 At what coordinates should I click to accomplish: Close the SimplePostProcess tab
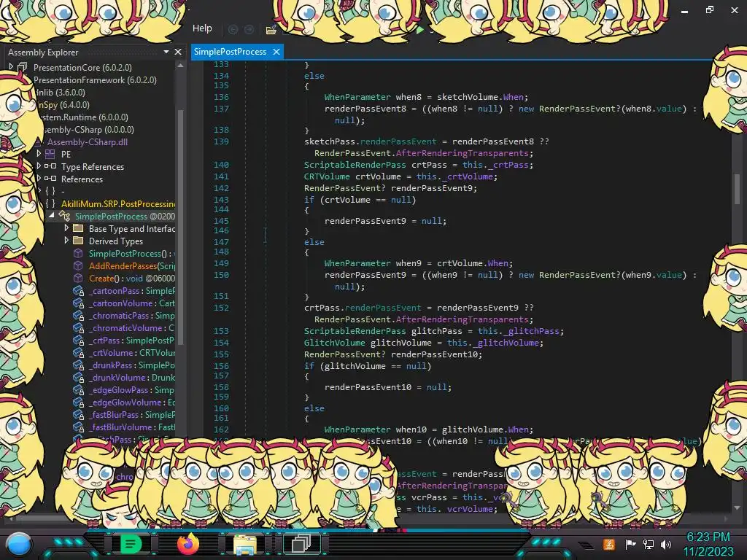276,52
